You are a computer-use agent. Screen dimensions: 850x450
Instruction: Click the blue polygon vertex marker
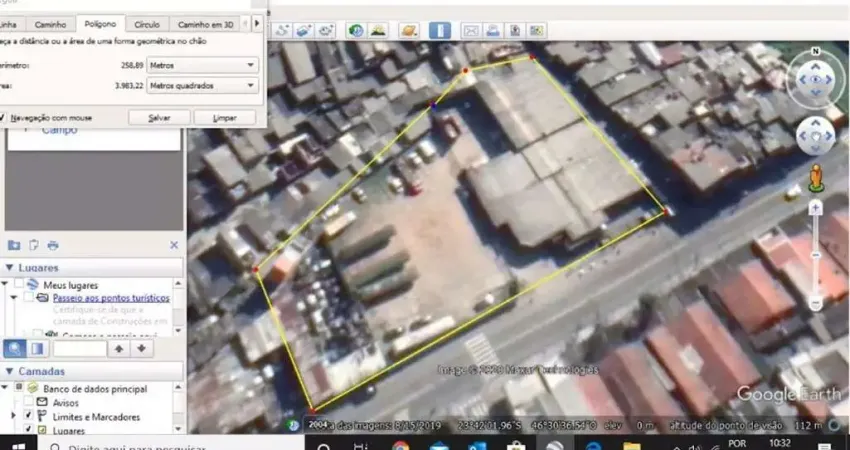pos(433,106)
